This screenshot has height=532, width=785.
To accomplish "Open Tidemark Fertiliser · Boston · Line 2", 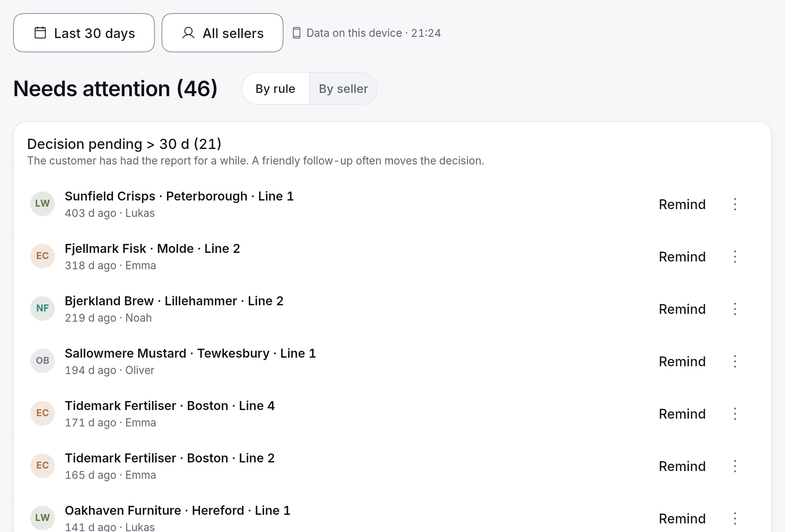I will (x=169, y=458).
